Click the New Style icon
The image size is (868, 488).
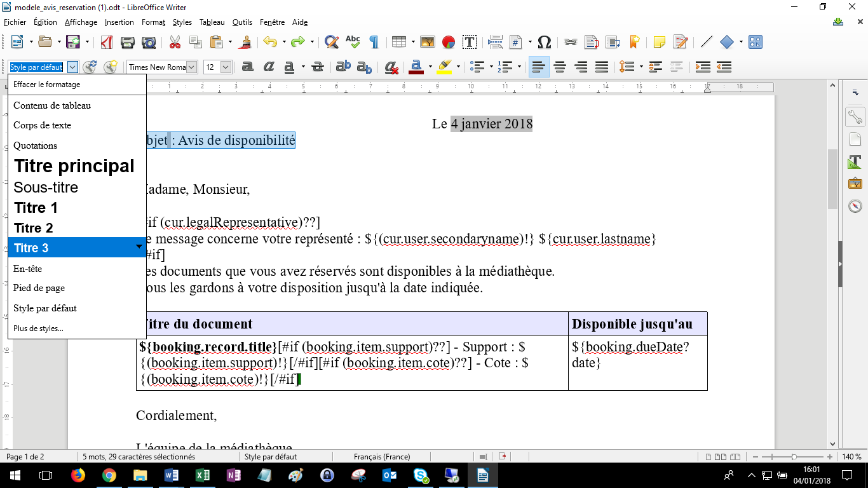(x=111, y=67)
